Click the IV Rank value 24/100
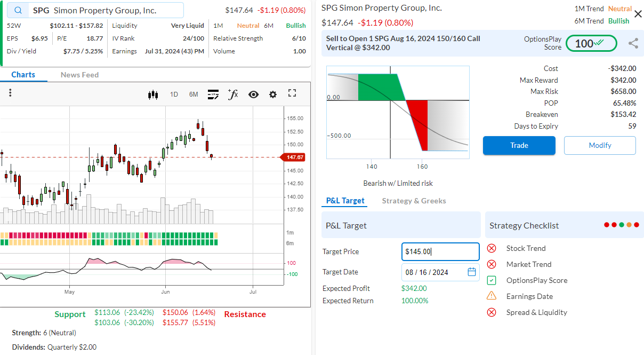 [x=194, y=38]
